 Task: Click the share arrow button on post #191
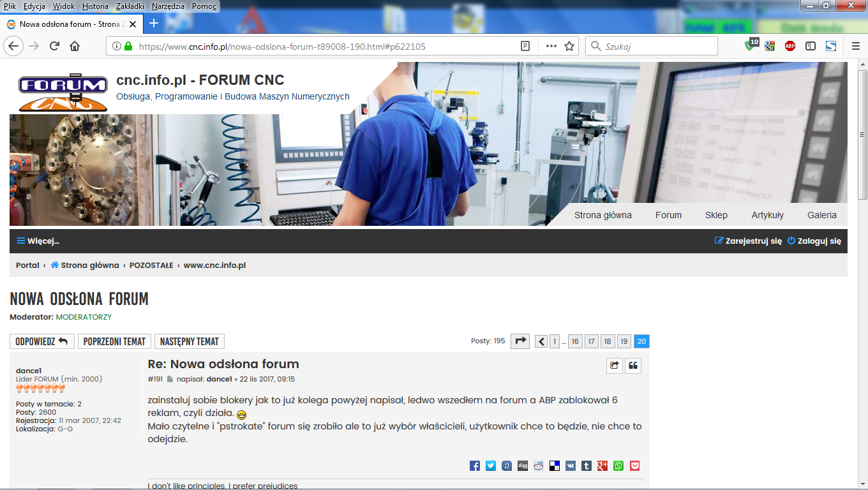[614, 366]
